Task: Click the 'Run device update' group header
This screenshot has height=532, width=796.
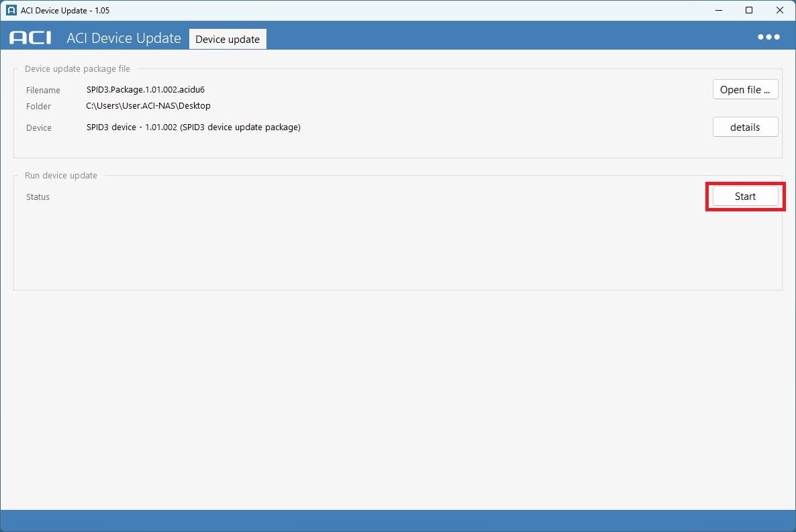Action: (x=61, y=176)
